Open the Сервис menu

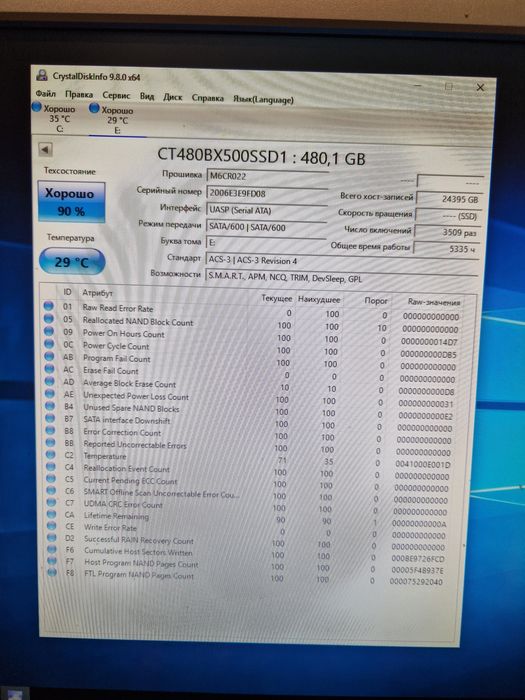click(x=116, y=96)
